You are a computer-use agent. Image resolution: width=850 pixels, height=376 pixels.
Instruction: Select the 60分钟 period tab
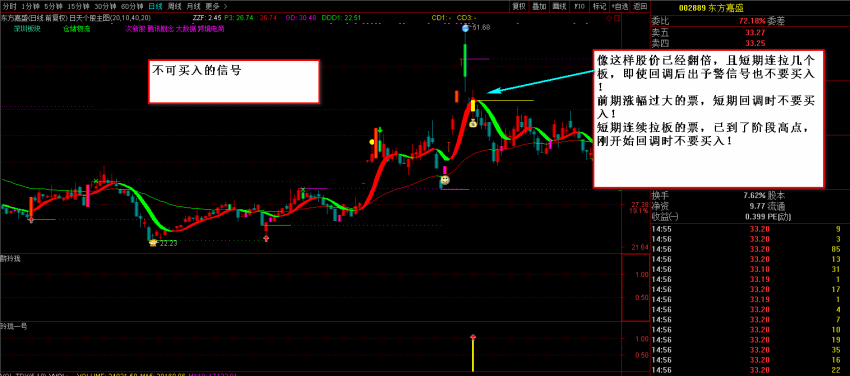coord(132,7)
